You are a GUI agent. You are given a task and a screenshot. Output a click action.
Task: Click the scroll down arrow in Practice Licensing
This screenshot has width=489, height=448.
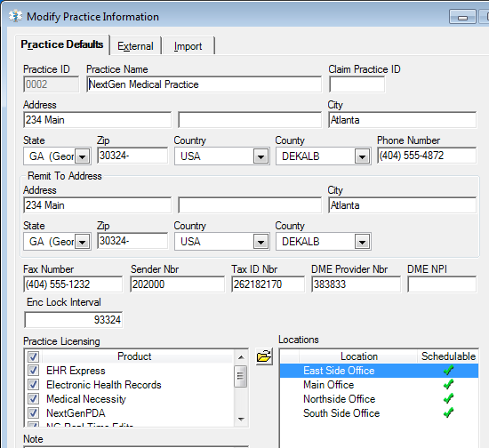[x=241, y=419]
